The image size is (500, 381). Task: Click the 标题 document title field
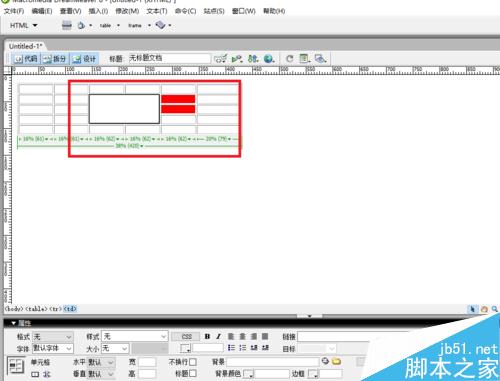pyautogui.click(x=170, y=58)
